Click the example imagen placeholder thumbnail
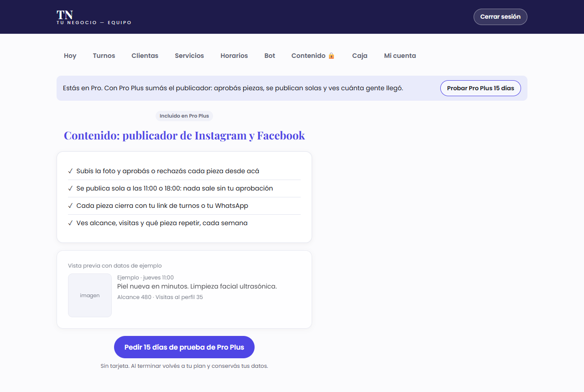The width and height of the screenshot is (584, 392). [x=90, y=295]
